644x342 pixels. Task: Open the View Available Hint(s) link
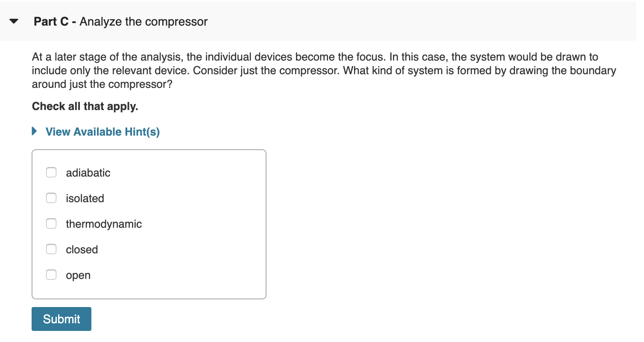[x=102, y=131]
